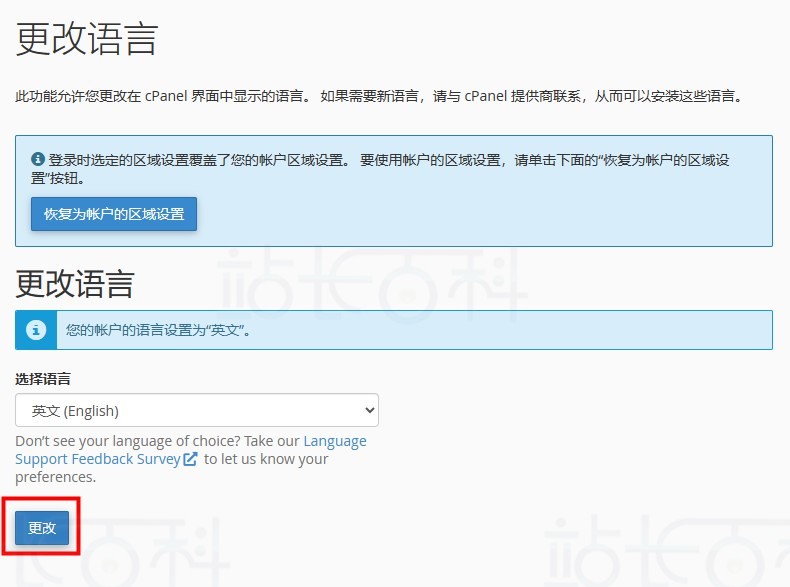
Task: Open the Support Feedback Survey link
Action: 98,459
